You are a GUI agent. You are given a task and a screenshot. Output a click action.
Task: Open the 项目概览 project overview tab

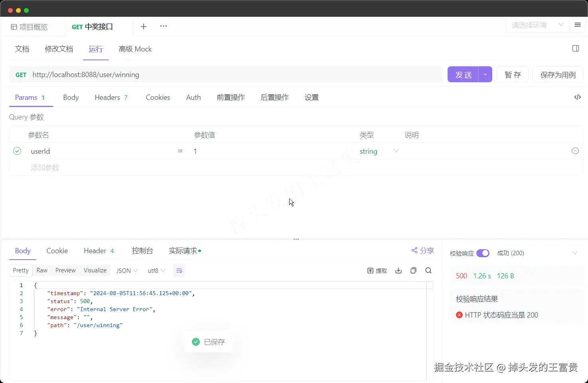tap(29, 27)
